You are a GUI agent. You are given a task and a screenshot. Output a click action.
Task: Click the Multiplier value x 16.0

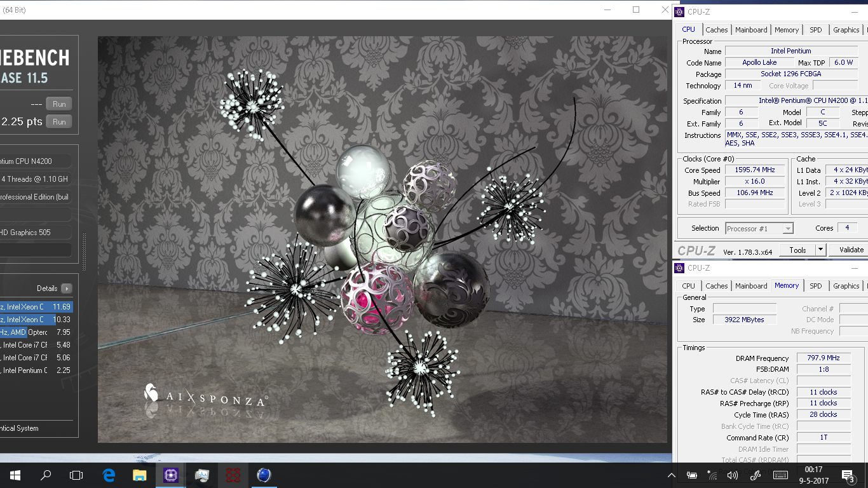755,181
